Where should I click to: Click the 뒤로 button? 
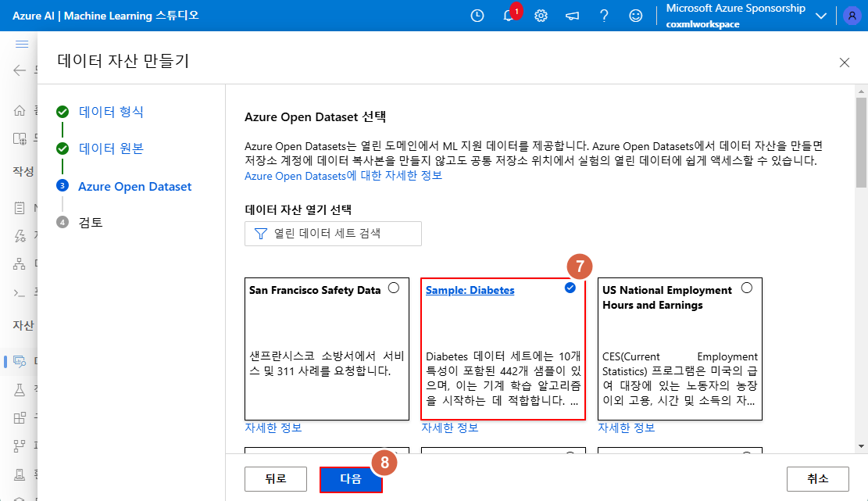click(276, 479)
